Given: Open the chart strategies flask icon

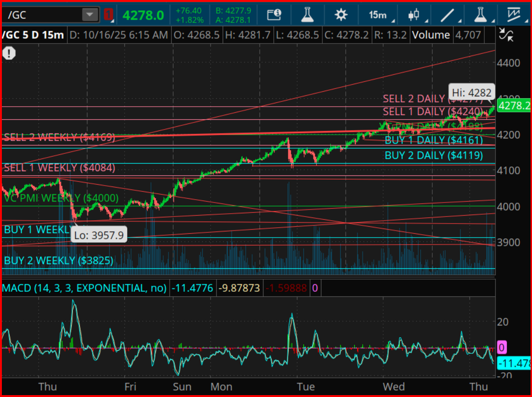Looking at the screenshot, I should click(x=481, y=14).
